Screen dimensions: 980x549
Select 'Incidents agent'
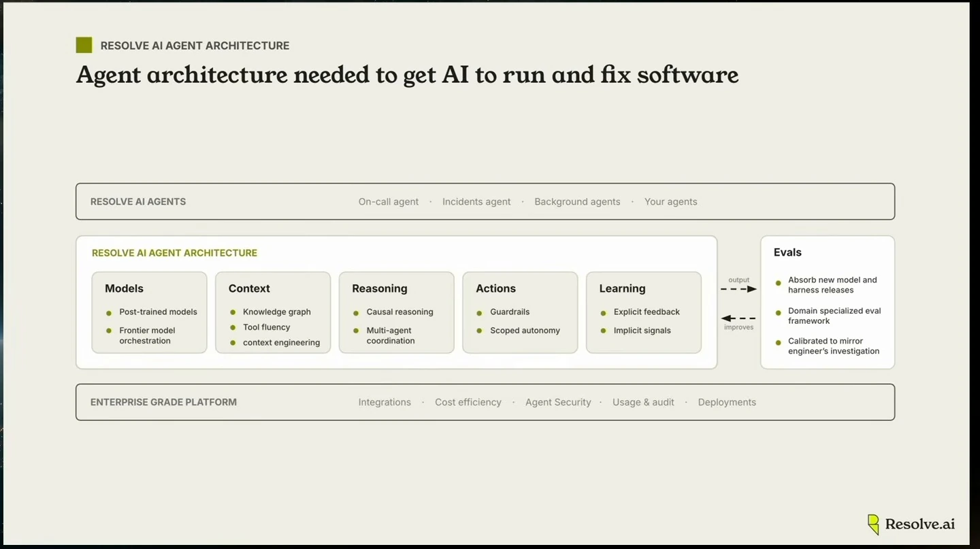476,201
